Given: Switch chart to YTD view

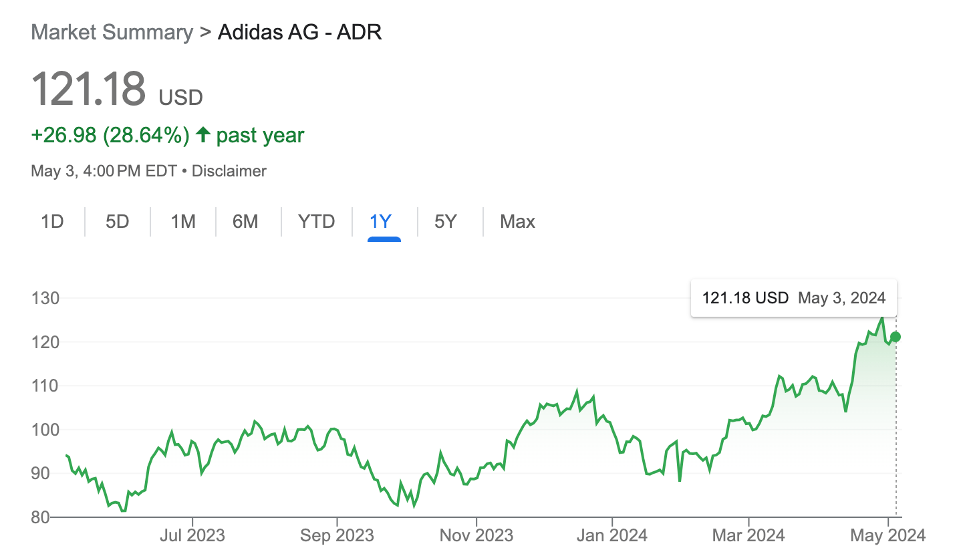Looking at the screenshot, I should click(x=316, y=221).
